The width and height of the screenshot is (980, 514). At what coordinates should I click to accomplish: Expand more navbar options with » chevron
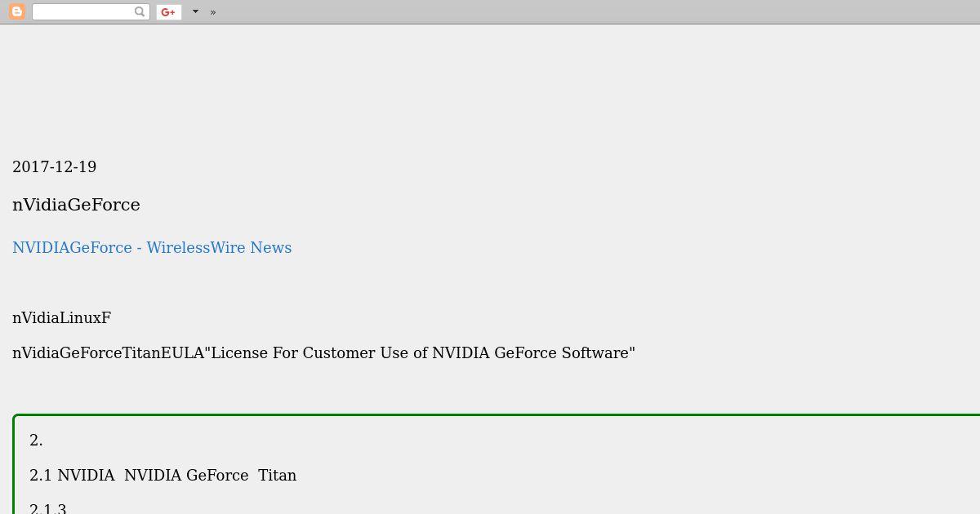pos(213,12)
